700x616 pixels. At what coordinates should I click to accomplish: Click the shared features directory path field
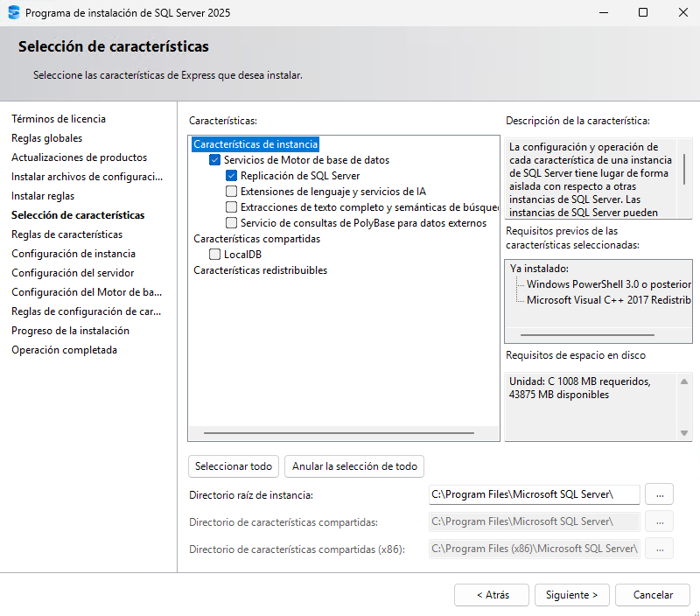pyautogui.click(x=535, y=521)
